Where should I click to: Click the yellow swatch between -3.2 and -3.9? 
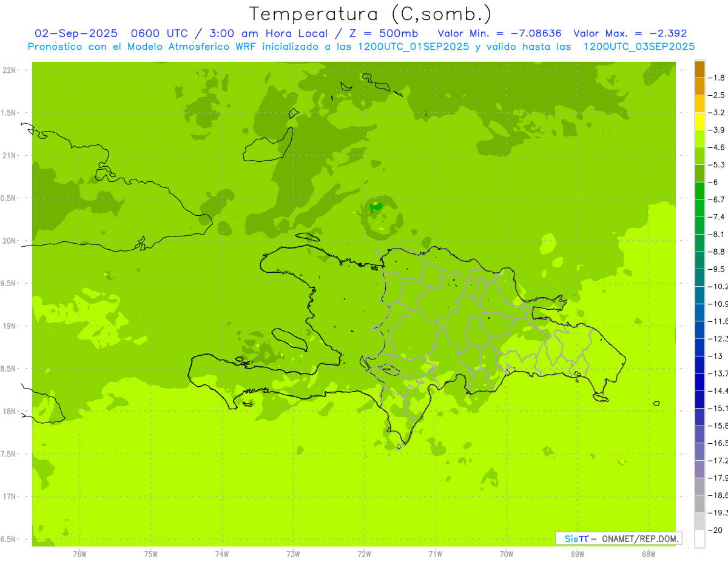[699, 122]
